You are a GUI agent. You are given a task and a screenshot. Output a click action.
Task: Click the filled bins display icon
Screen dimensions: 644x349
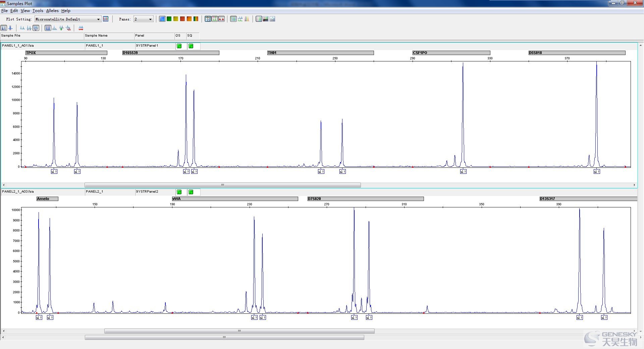(x=48, y=28)
